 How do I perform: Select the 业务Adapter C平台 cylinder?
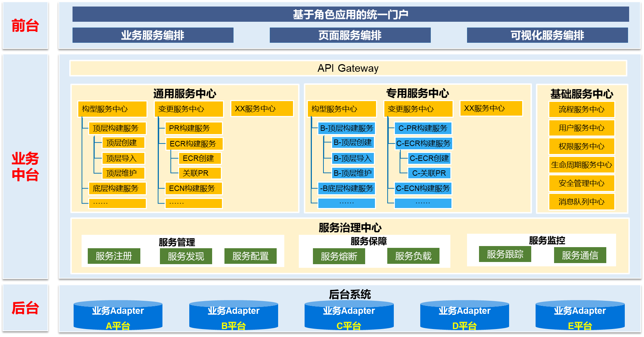click(x=349, y=315)
